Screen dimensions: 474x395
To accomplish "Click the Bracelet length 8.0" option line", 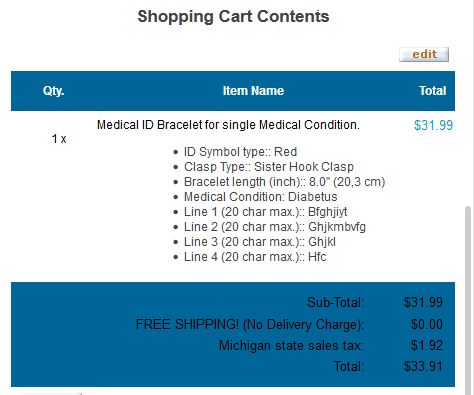I will coord(284,182).
